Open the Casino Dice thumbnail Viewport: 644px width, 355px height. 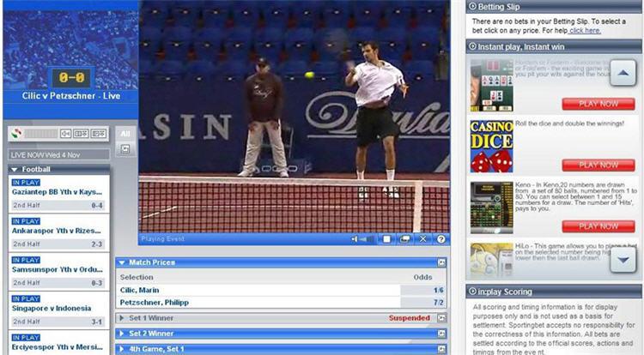click(492, 147)
